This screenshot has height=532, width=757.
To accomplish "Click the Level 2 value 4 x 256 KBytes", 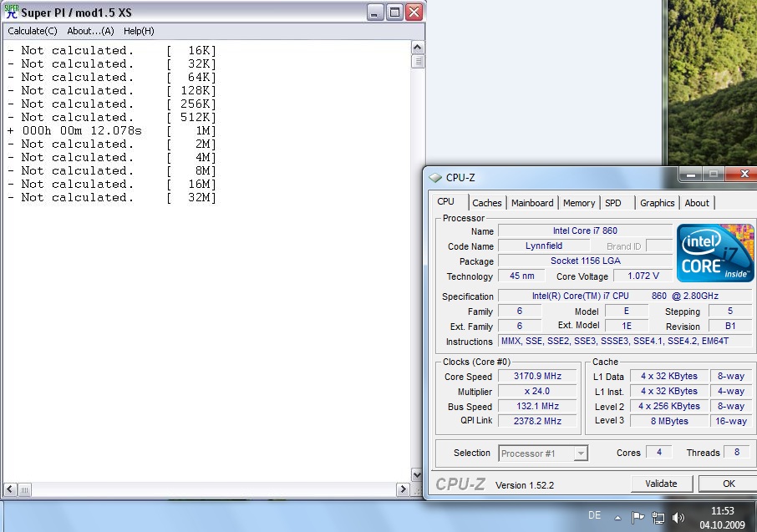I will click(669, 406).
